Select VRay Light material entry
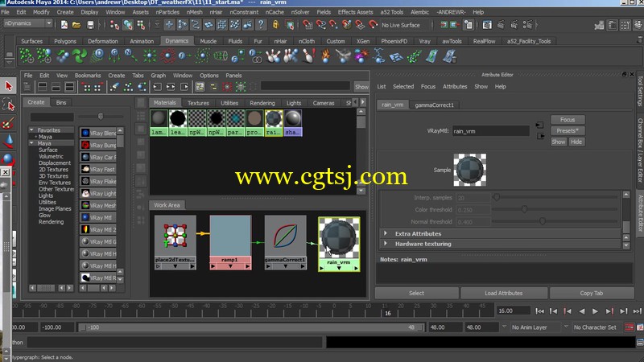Screen dimensions: 644x362 click(98, 193)
